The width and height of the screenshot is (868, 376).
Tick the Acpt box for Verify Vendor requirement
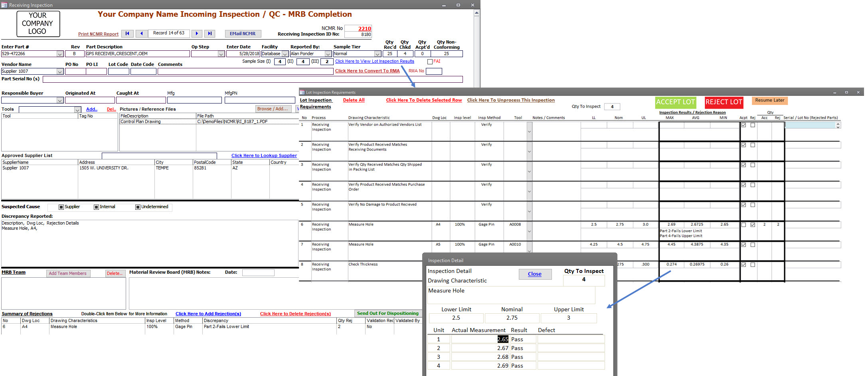pyautogui.click(x=743, y=125)
